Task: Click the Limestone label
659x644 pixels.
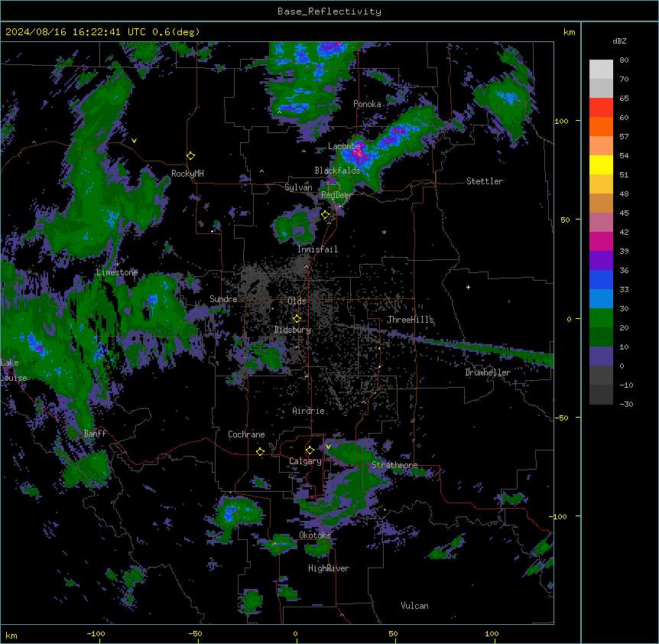Action: click(x=117, y=272)
